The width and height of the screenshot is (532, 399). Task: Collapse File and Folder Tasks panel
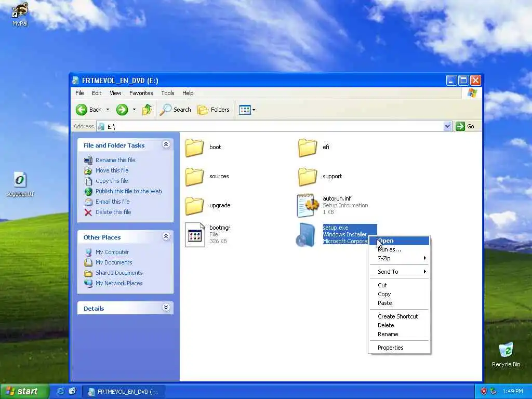[x=166, y=144]
